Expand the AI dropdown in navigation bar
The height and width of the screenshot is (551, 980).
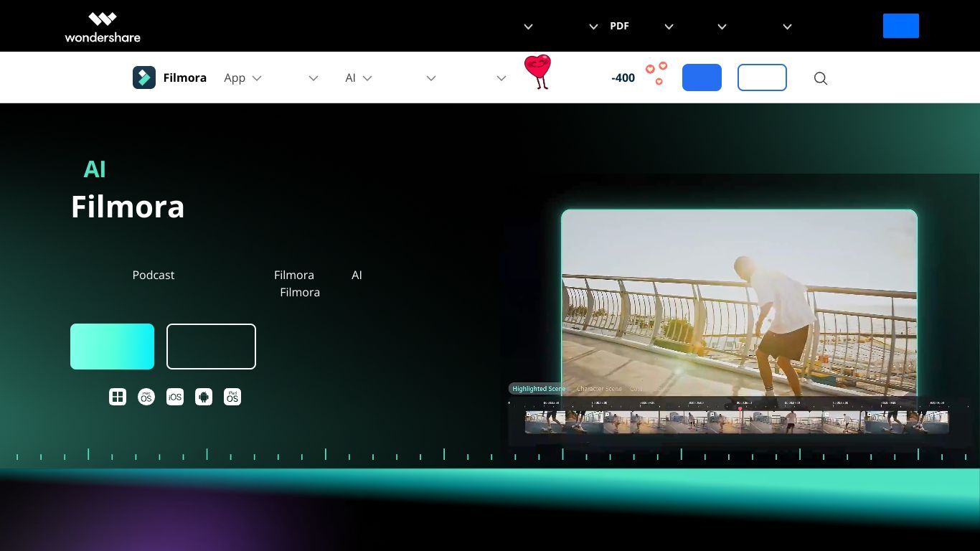pyautogui.click(x=359, y=77)
